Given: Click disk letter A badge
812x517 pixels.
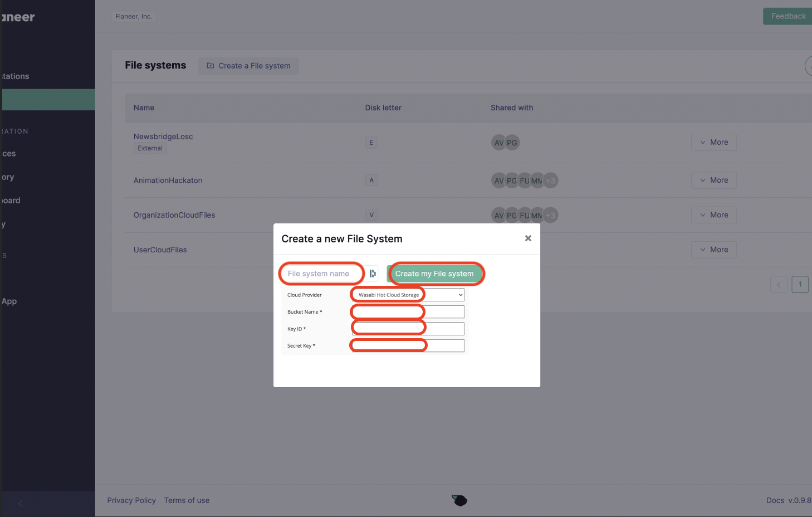Looking at the screenshot, I should (x=371, y=181).
